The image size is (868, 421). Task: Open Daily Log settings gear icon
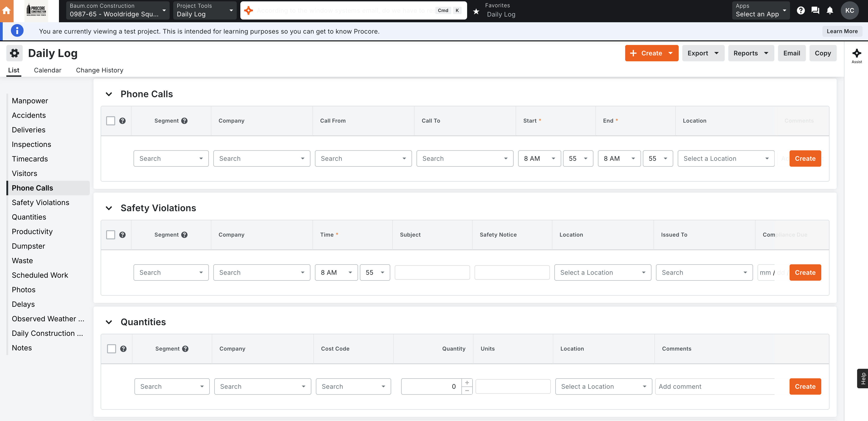(15, 53)
